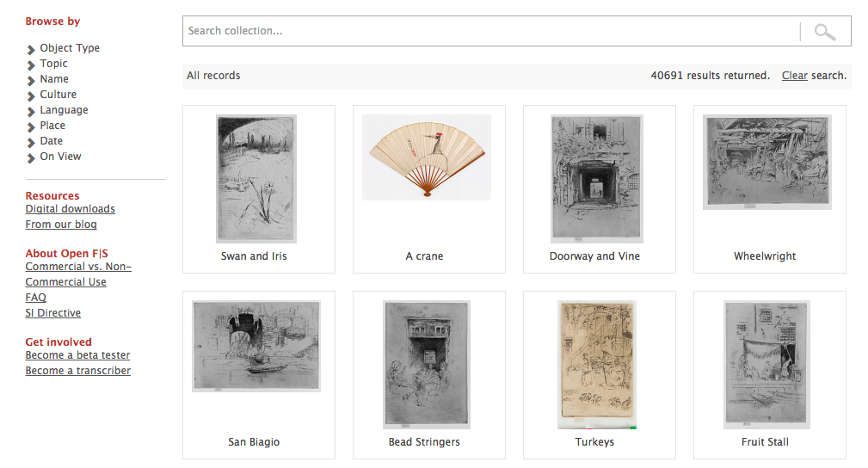Open the Digital downloads link

(x=70, y=209)
